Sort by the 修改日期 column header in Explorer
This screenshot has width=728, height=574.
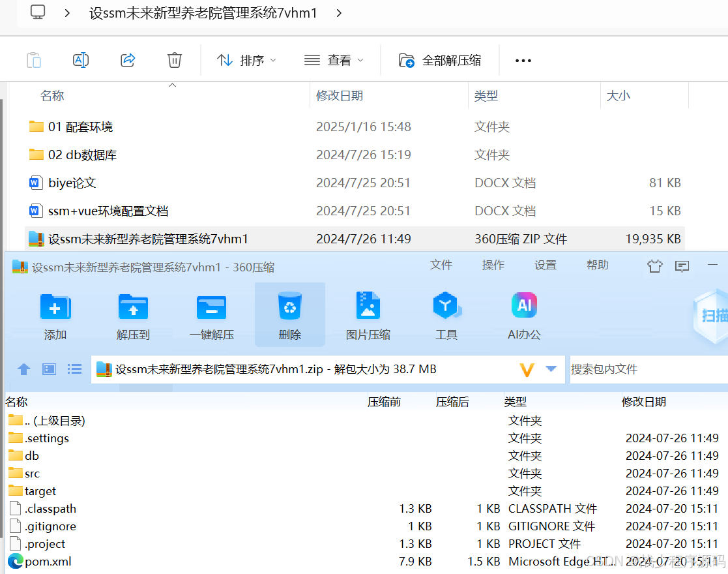pos(340,96)
